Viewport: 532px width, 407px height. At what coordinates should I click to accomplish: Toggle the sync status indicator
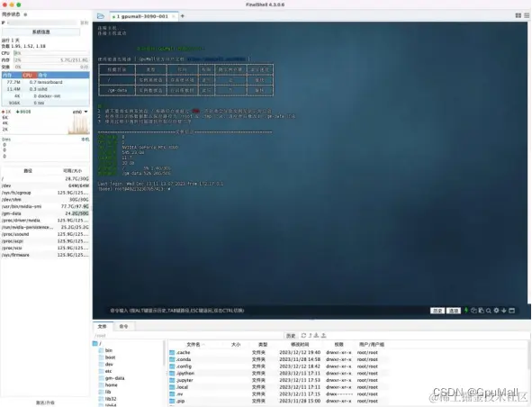(25, 14)
